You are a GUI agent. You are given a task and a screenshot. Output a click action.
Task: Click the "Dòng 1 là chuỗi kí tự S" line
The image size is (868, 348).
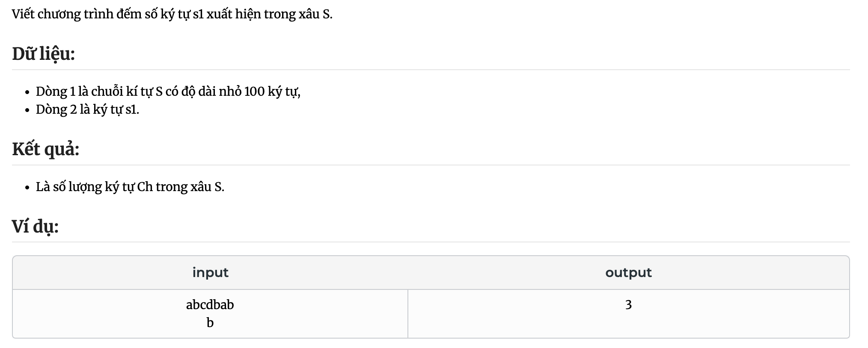pyautogui.click(x=168, y=91)
